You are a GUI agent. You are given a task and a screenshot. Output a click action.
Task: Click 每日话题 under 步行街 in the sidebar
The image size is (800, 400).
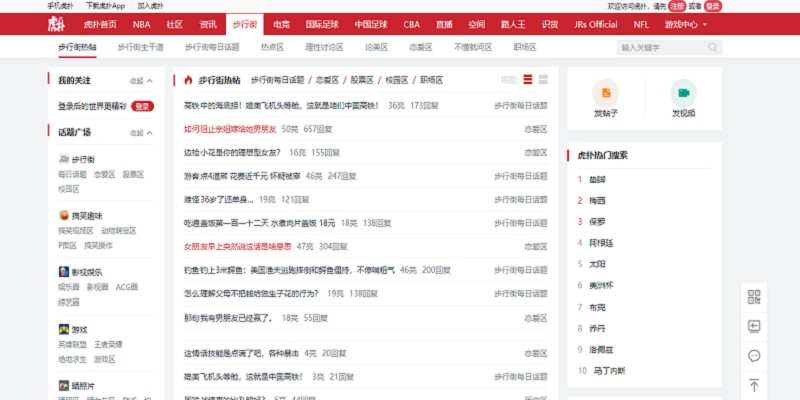[x=72, y=174]
